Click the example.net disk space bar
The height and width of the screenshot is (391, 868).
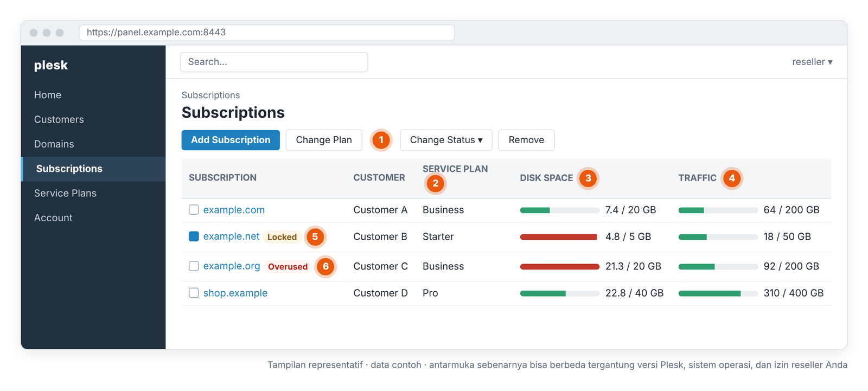click(559, 237)
